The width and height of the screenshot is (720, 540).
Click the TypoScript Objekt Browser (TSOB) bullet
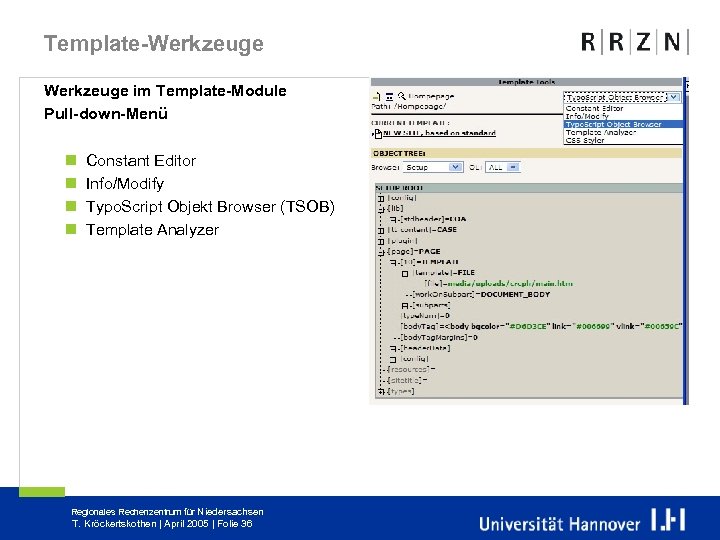pos(210,207)
